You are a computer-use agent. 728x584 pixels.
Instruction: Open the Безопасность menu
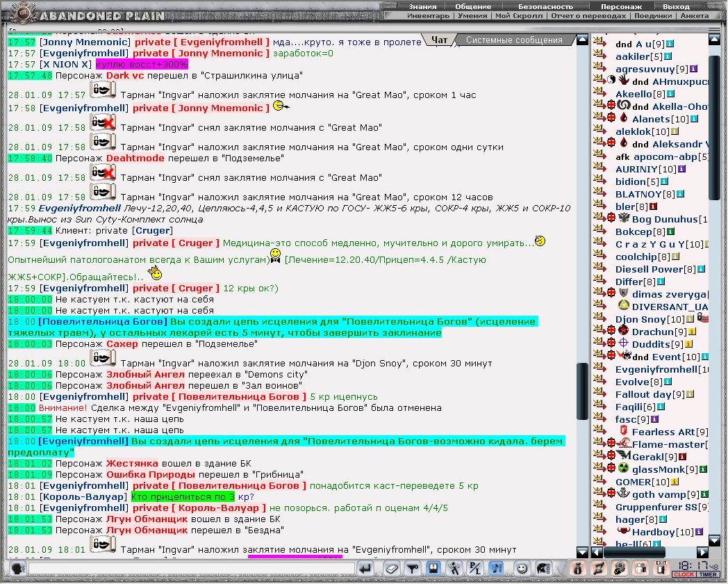point(545,6)
